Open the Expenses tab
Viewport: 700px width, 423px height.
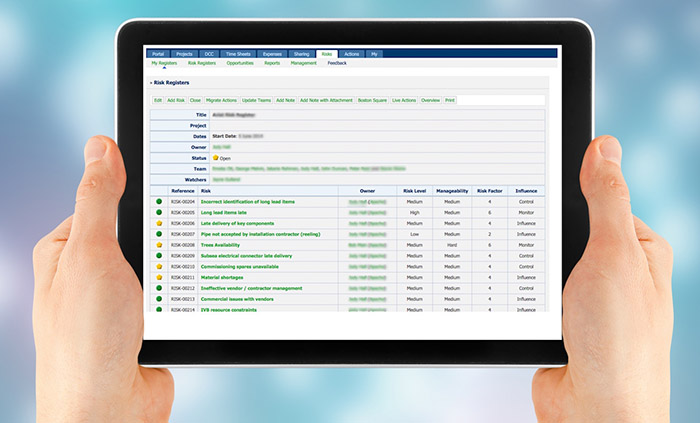[x=272, y=54]
